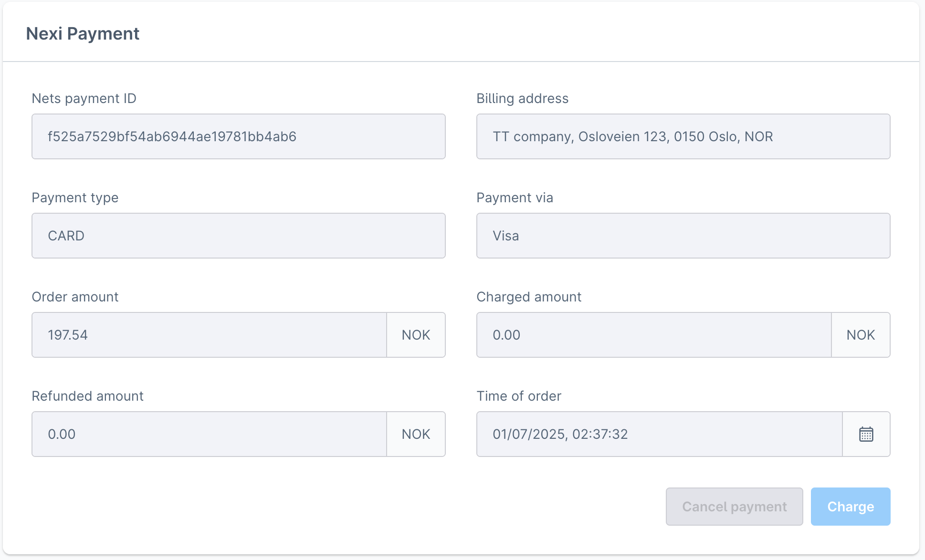The image size is (925, 560).
Task: Open calendar picker in Time of order
Action: pyautogui.click(x=866, y=434)
